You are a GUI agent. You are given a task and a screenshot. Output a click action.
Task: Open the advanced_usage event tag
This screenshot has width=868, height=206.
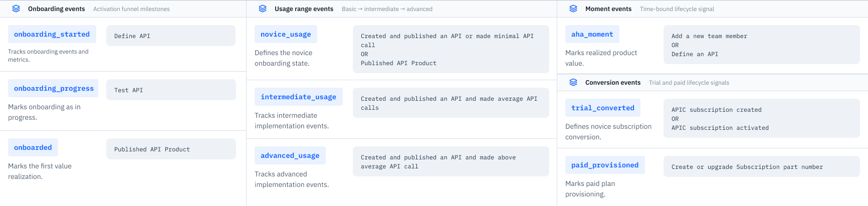[290, 155]
